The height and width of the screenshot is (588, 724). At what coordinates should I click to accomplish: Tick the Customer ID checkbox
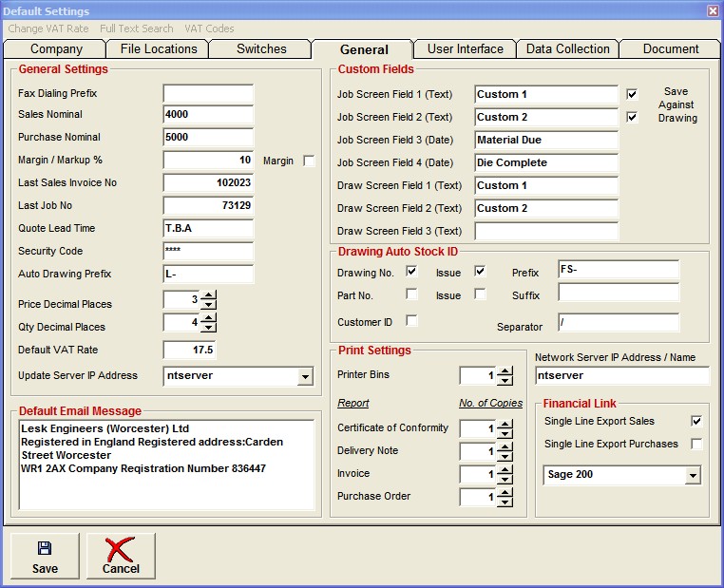pyautogui.click(x=411, y=321)
